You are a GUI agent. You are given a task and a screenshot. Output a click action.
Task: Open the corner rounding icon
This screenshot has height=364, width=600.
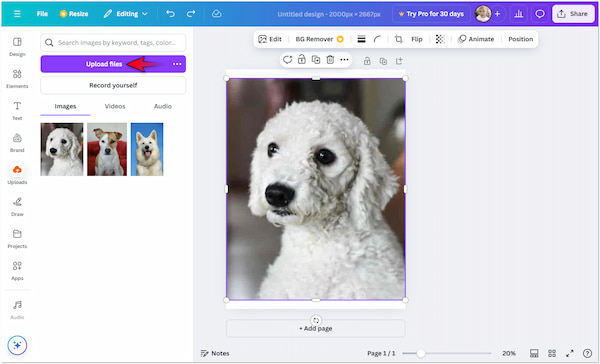point(378,39)
